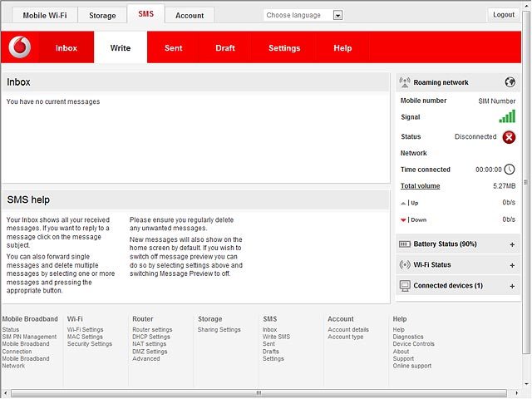Click the horizontal scrollbar right arrow
The width and height of the screenshot is (532, 399).
coord(516,393)
